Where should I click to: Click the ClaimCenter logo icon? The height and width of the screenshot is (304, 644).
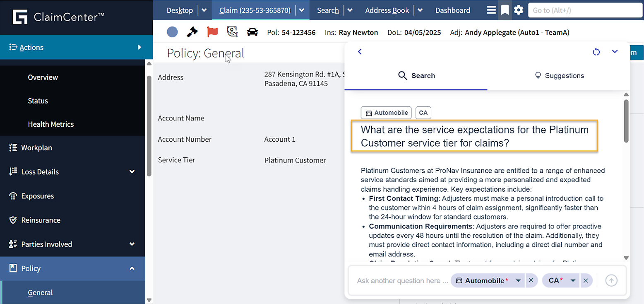(19, 17)
